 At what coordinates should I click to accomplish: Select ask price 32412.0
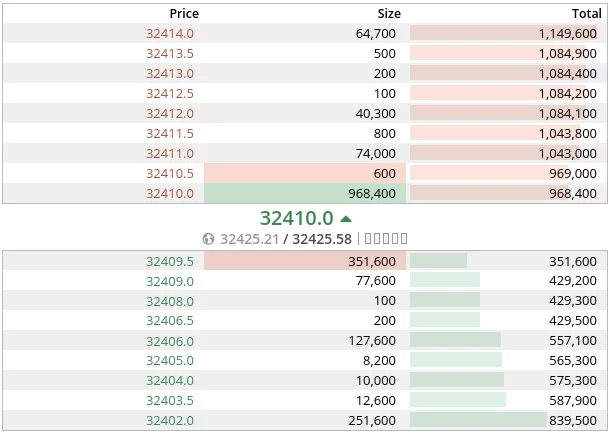click(x=170, y=113)
